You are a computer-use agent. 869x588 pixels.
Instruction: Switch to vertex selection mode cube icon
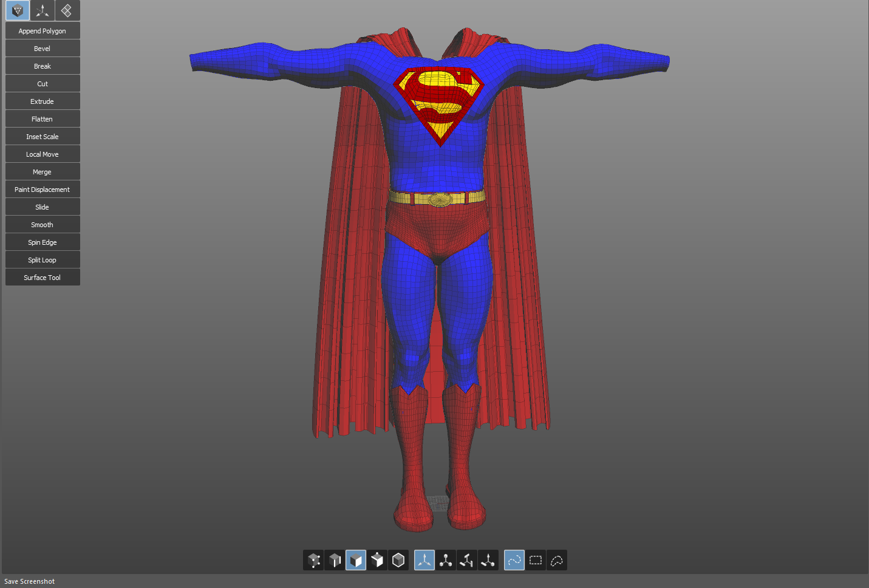[x=313, y=560]
